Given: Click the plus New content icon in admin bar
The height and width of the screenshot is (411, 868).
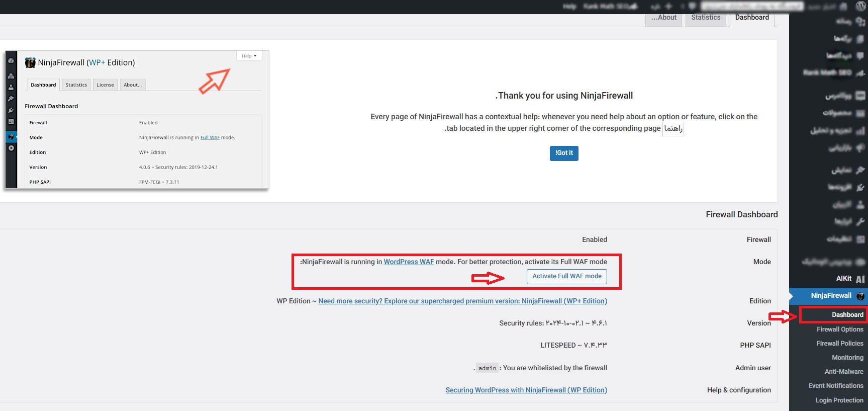Looking at the screenshot, I should [668, 6].
